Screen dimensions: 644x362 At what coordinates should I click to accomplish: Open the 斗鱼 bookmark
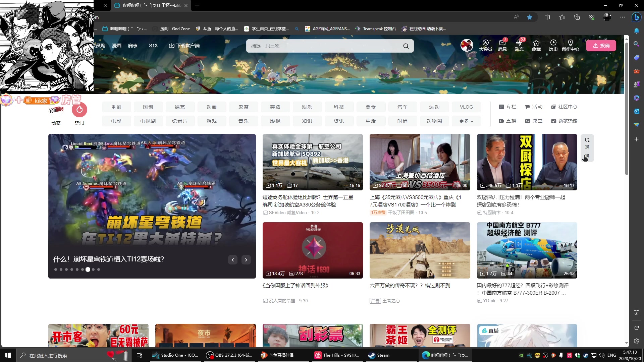pyautogui.click(x=217, y=29)
